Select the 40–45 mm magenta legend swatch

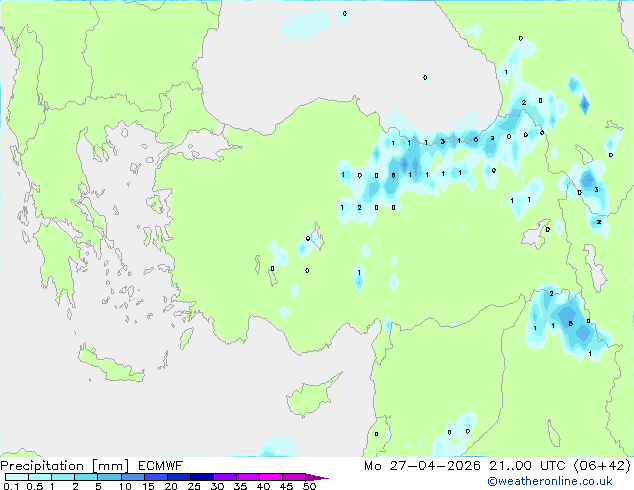(271, 477)
